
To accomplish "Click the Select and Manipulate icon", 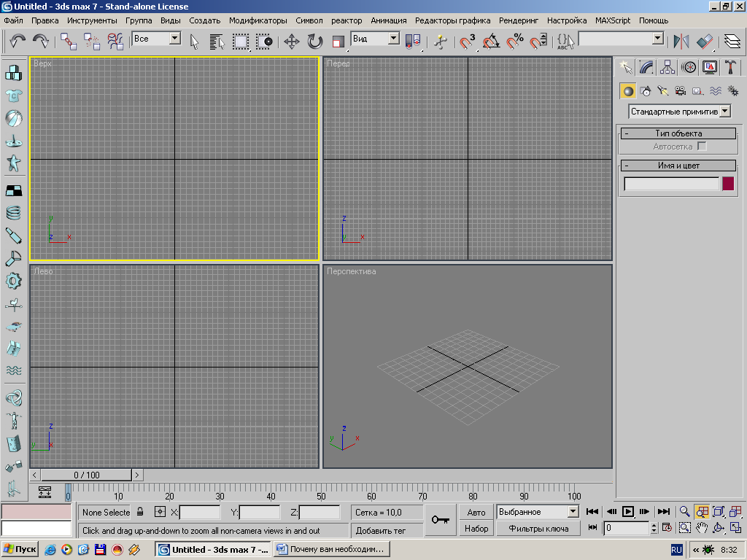I will pyautogui.click(x=440, y=41).
